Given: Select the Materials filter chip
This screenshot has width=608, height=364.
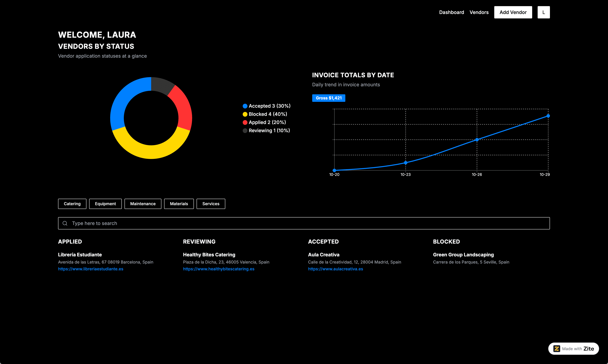Looking at the screenshot, I should pyautogui.click(x=179, y=204).
